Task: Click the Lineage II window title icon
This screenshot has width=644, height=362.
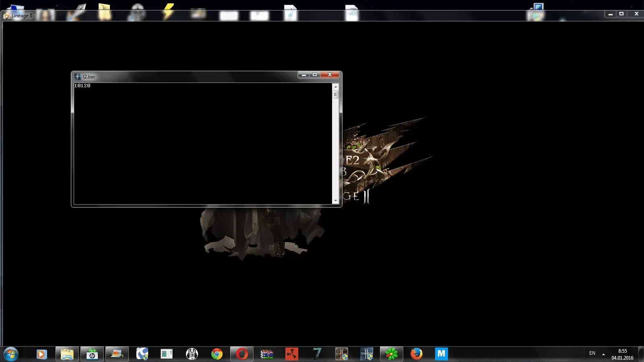Action: click(x=7, y=16)
